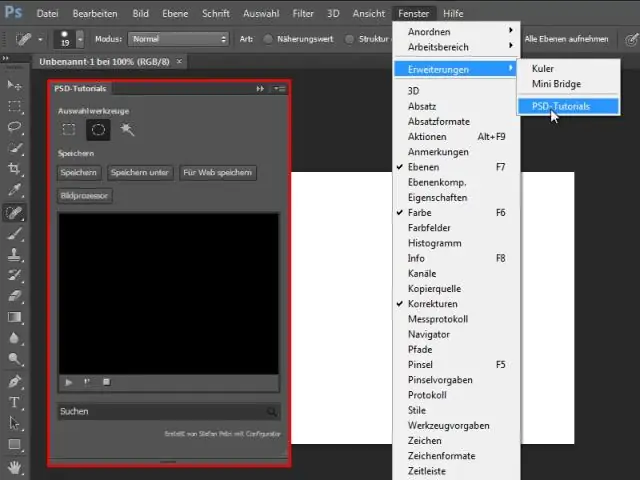The image size is (640, 480).
Task: Toggle Ebenen panel in Fenster menu
Action: (x=456, y=167)
